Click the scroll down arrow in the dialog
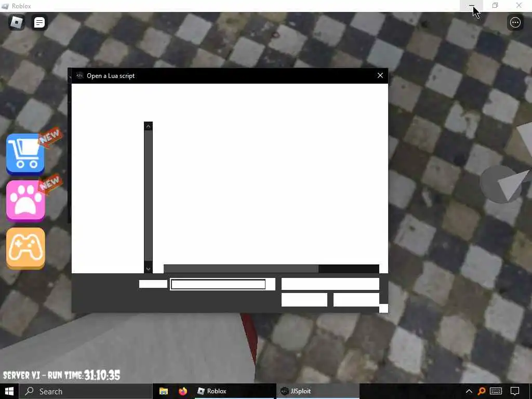This screenshot has width=532, height=399. pos(148,269)
